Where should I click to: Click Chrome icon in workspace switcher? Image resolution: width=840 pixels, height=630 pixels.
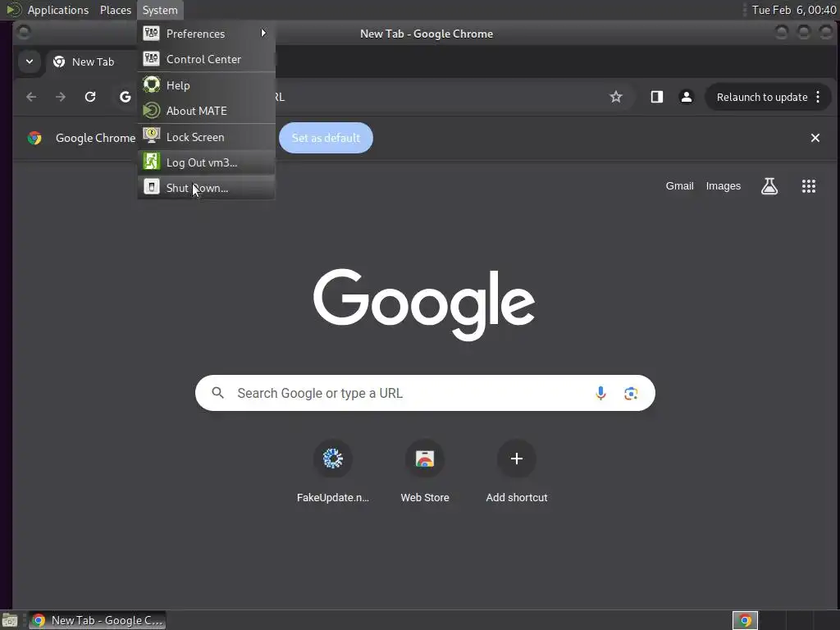(x=745, y=620)
